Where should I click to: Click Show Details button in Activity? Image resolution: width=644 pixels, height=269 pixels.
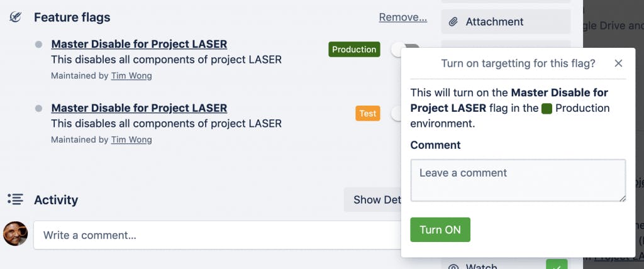point(373,200)
